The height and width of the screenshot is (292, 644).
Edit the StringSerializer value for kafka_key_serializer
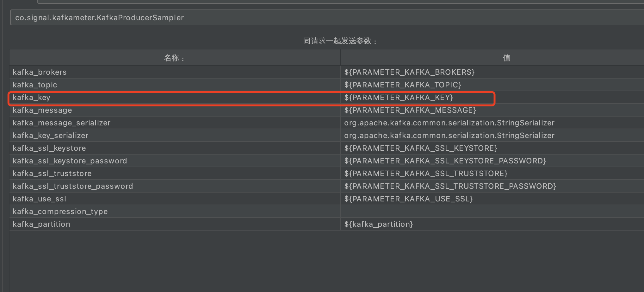[492, 136]
